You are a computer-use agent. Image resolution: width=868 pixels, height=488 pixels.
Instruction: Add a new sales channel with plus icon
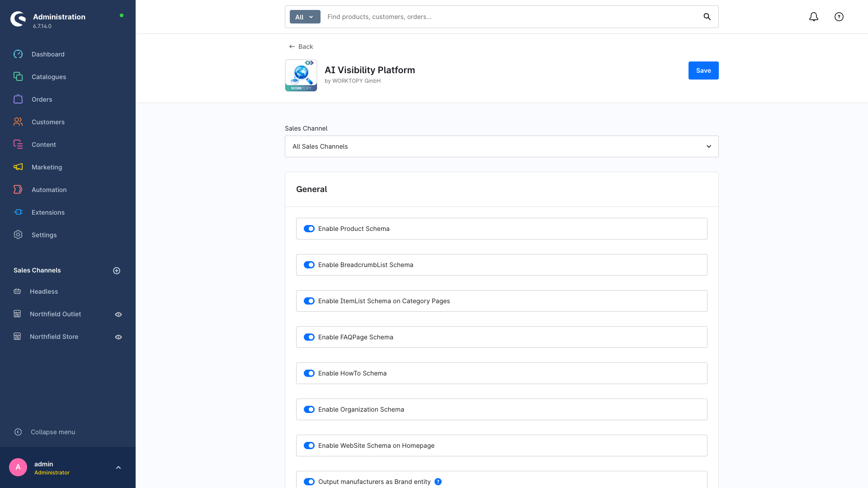117,271
